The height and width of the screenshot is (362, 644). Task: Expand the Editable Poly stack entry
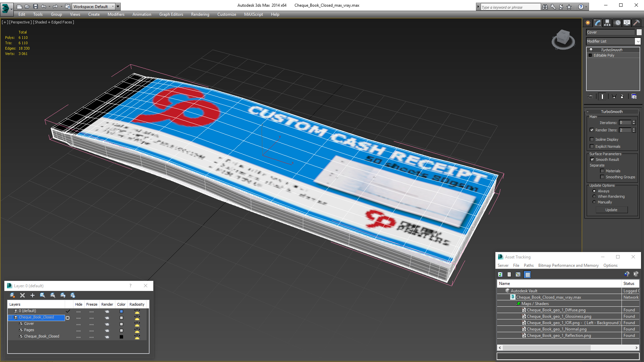point(590,55)
